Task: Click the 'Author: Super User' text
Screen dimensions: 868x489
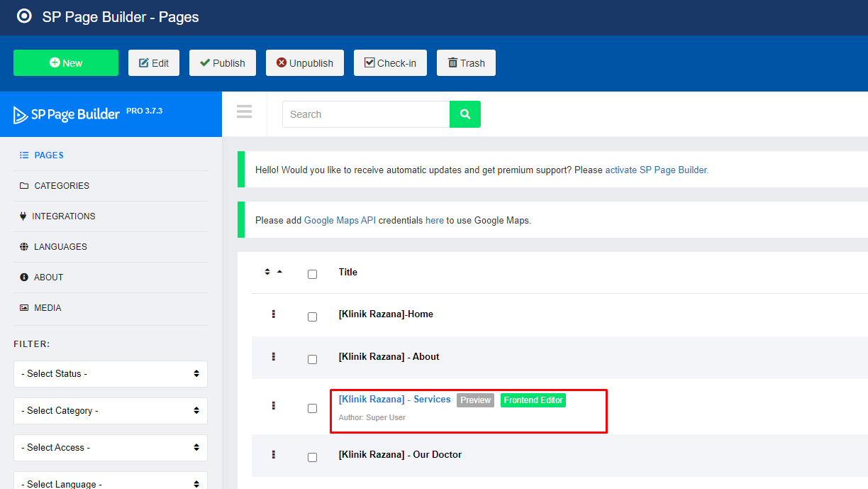Action: pos(372,418)
